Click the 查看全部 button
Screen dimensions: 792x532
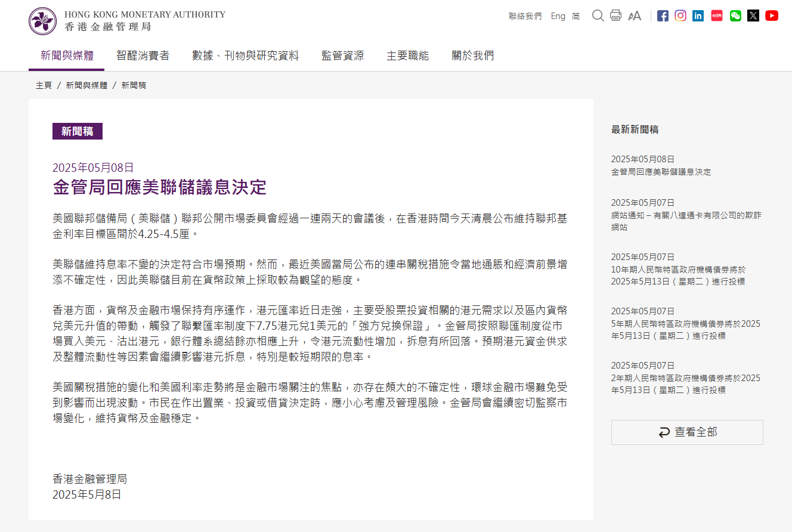coord(687,432)
